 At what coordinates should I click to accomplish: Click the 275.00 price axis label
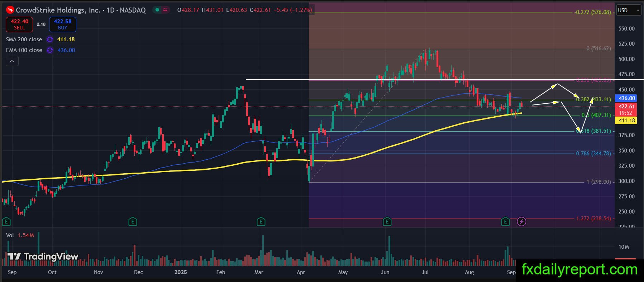click(626, 197)
